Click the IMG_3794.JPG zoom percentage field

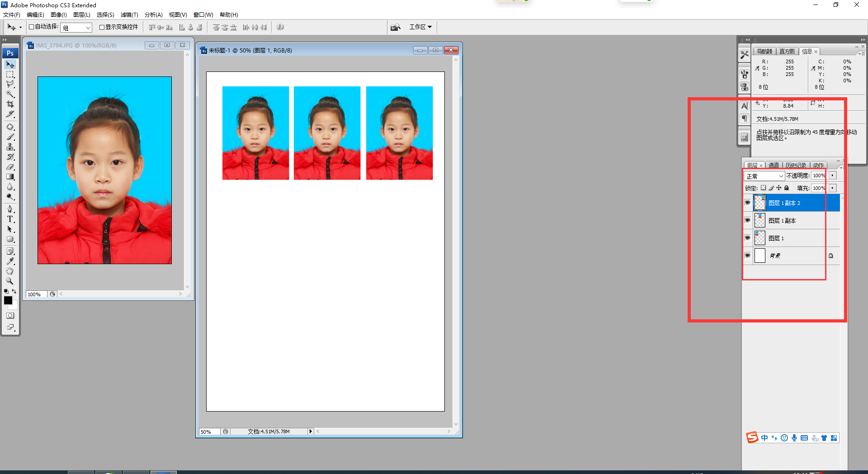point(36,294)
